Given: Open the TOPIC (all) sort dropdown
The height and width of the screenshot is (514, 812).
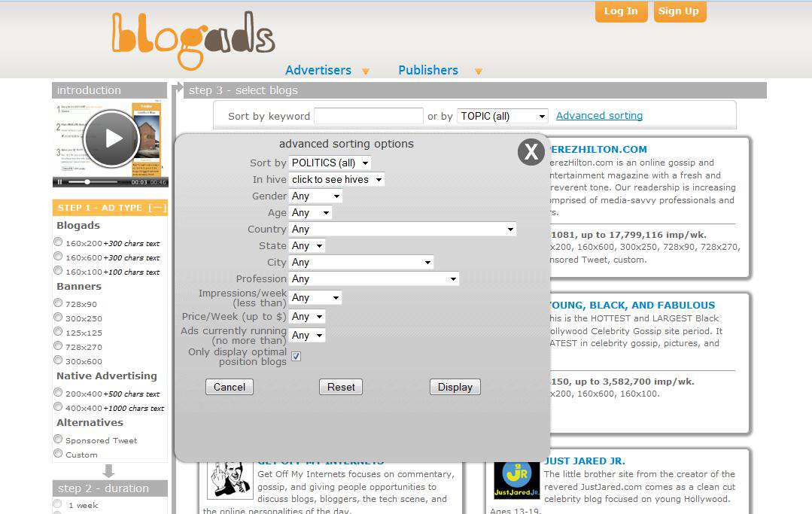Looking at the screenshot, I should 502,116.
